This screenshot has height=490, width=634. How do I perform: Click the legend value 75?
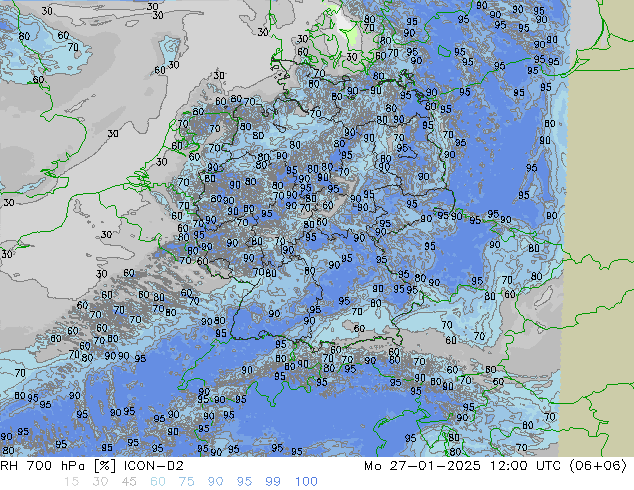point(186,482)
